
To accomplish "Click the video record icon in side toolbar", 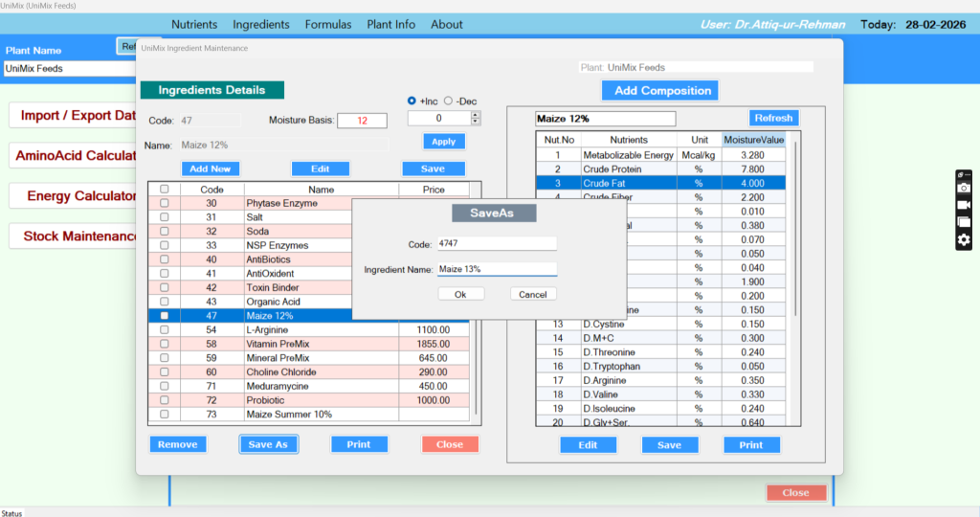I will click(x=964, y=206).
